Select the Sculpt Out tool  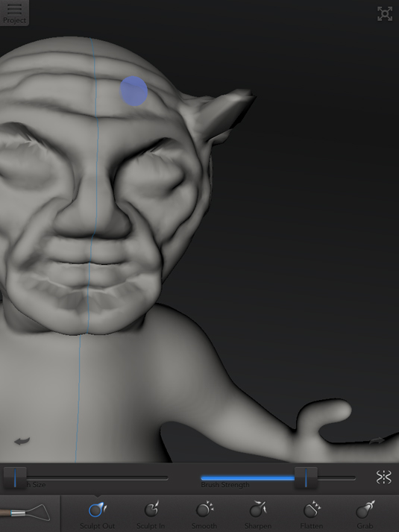coord(97,515)
